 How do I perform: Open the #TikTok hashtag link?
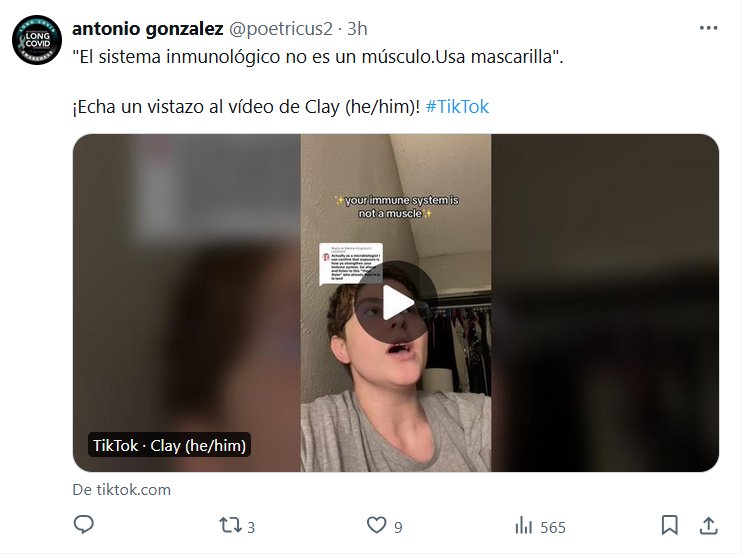pyautogui.click(x=457, y=107)
